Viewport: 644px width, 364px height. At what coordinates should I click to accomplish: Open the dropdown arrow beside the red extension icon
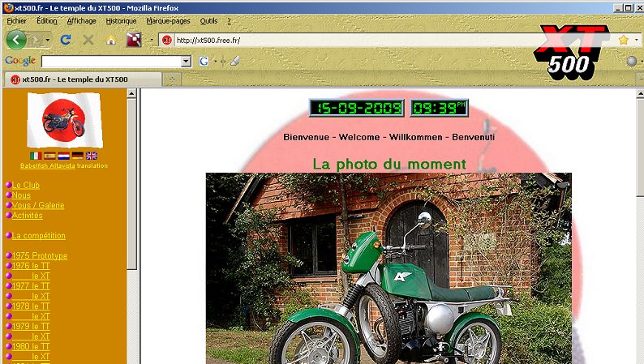pyautogui.click(x=152, y=40)
